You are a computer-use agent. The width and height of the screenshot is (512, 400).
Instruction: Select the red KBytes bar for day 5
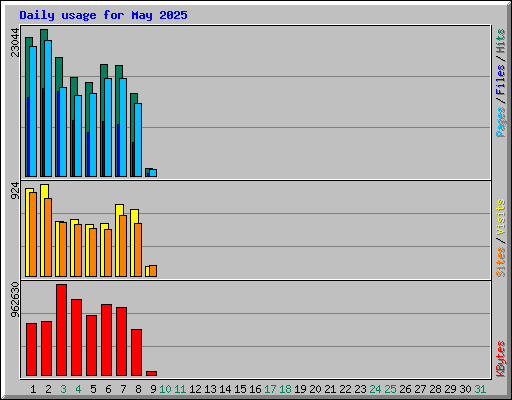[91, 345]
